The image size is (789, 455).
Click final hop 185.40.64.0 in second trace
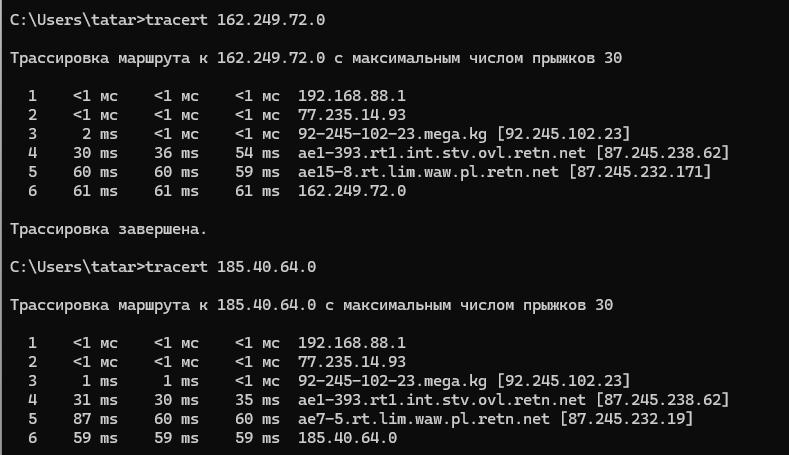[347, 438]
